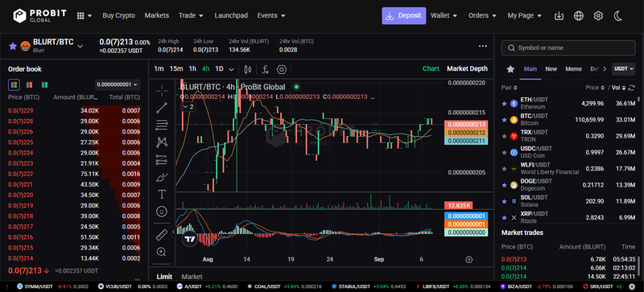Open the USDT quote currency dropdown
The image size is (644, 292).
coord(623,68)
